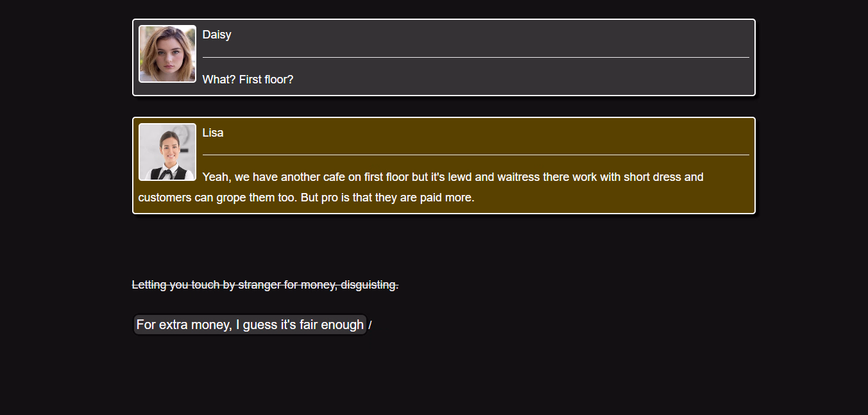
Task: Click the word "disgusting" in the crossed-out option
Action: [x=369, y=285]
